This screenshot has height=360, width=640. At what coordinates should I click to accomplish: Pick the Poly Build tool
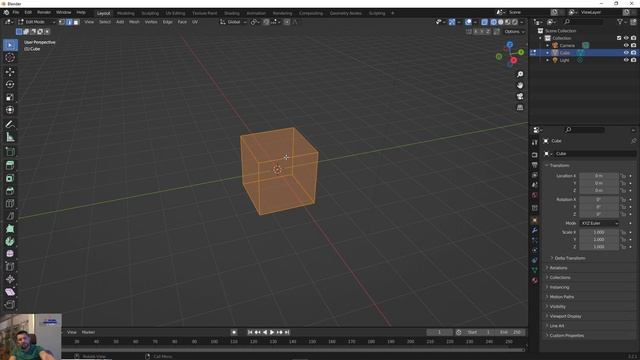click(x=10, y=229)
